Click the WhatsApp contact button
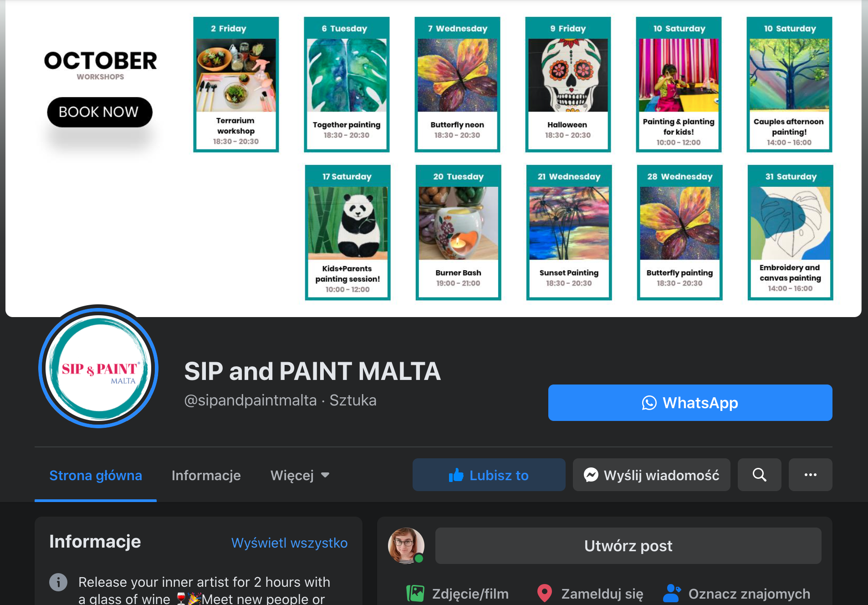 coord(690,403)
